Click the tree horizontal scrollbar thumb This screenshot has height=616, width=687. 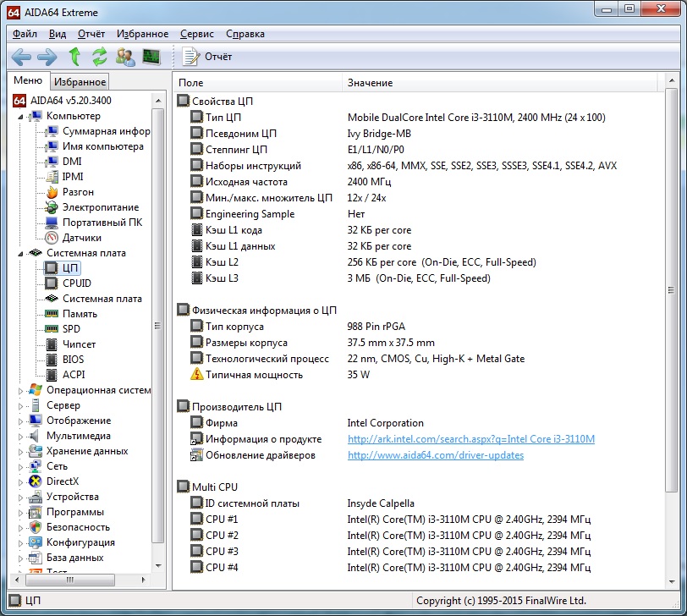(70, 580)
